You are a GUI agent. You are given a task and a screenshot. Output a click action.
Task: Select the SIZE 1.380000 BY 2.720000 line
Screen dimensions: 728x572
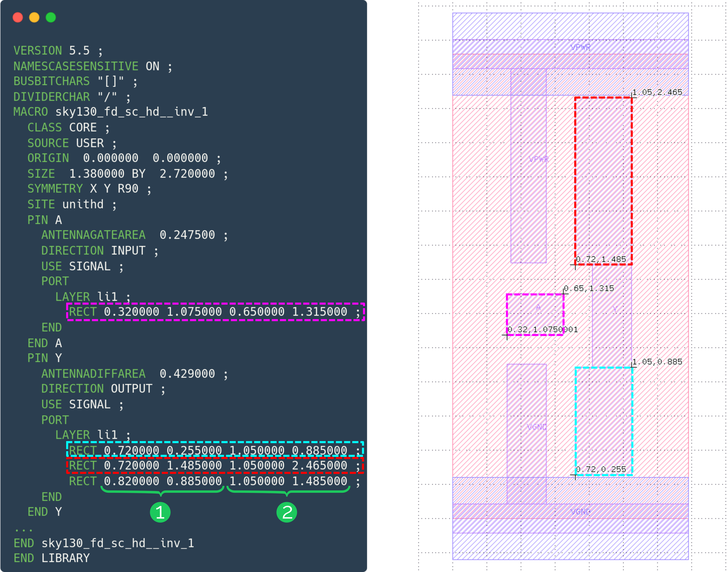click(128, 174)
